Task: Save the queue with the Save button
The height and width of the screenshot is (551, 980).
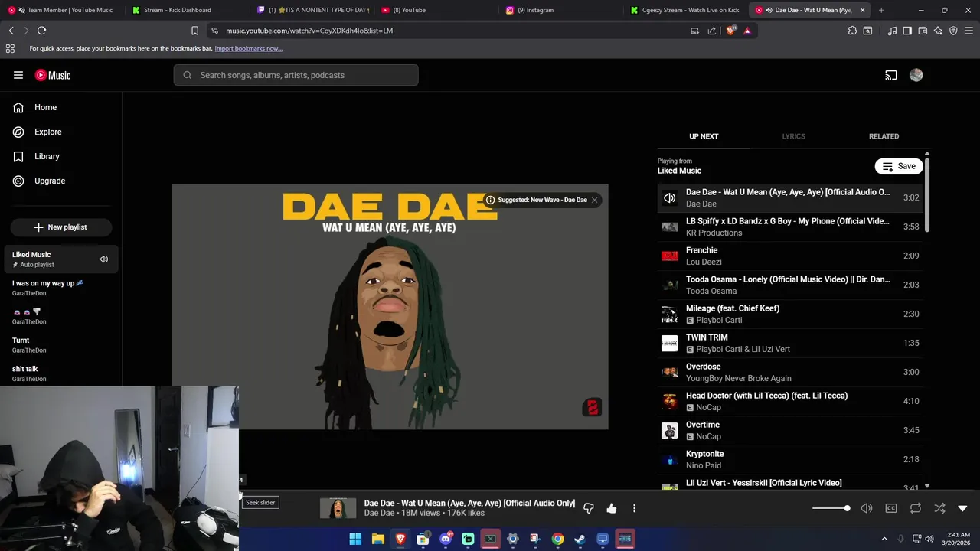Action: coord(899,166)
